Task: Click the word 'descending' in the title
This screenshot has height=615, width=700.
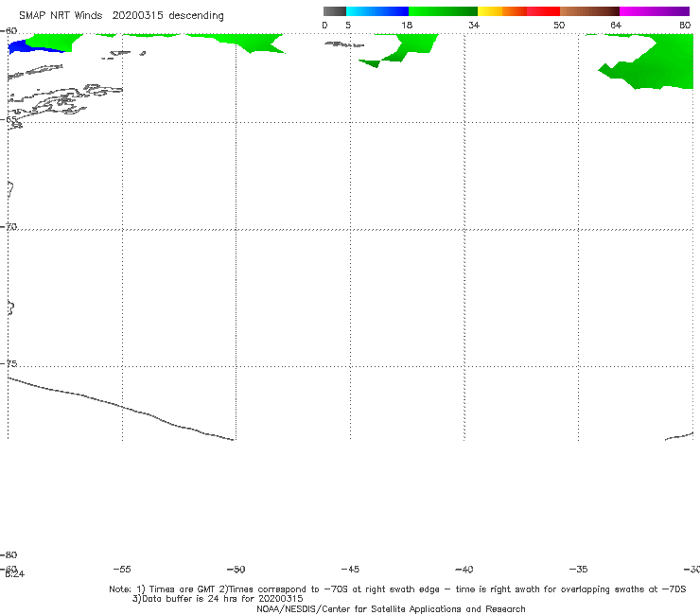Action: click(x=196, y=16)
